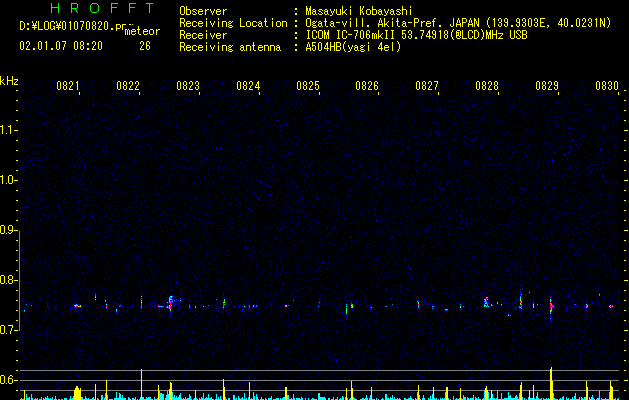Click the 0.8 frequency axis label
Image resolution: width=629 pixels, height=400 pixels.
point(8,280)
